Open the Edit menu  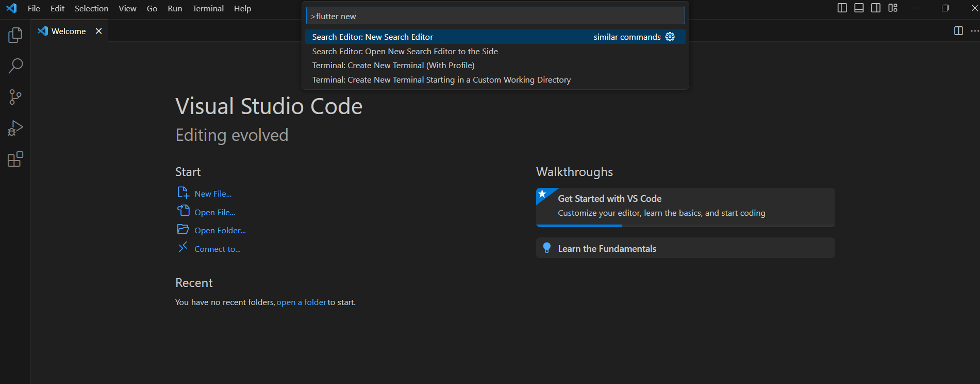(x=57, y=8)
